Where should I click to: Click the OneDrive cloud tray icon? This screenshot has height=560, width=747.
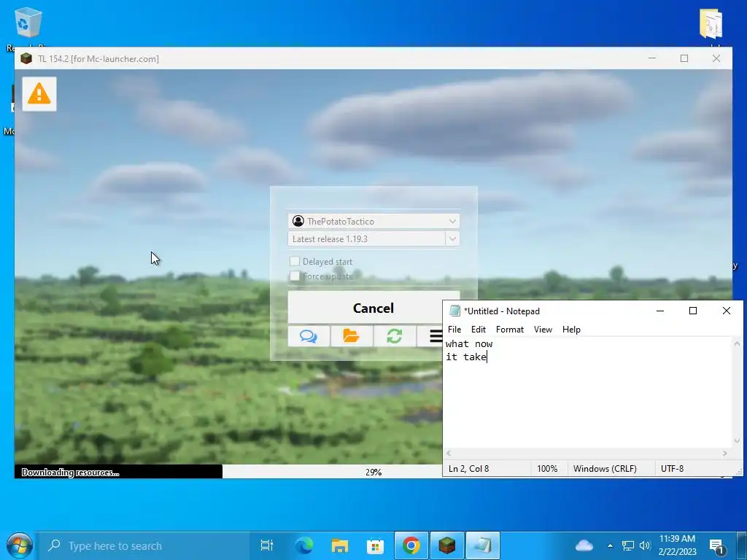(x=584, y=545)
